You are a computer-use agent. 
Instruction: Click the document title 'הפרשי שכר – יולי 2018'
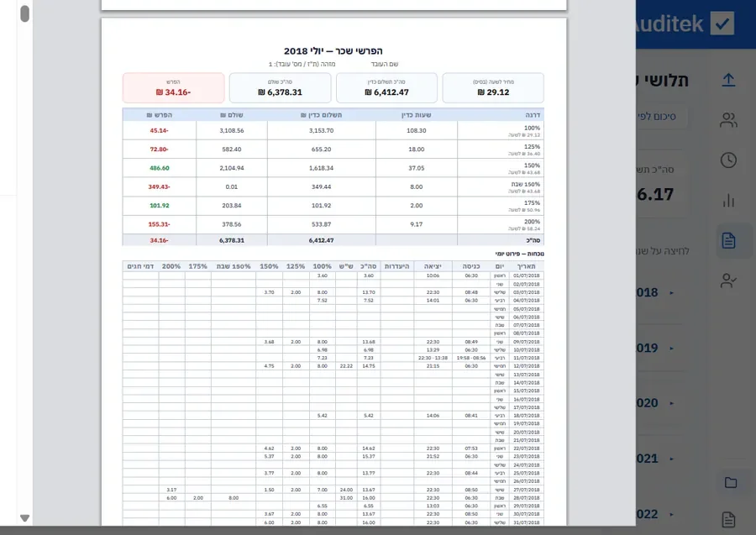point(333,51)
